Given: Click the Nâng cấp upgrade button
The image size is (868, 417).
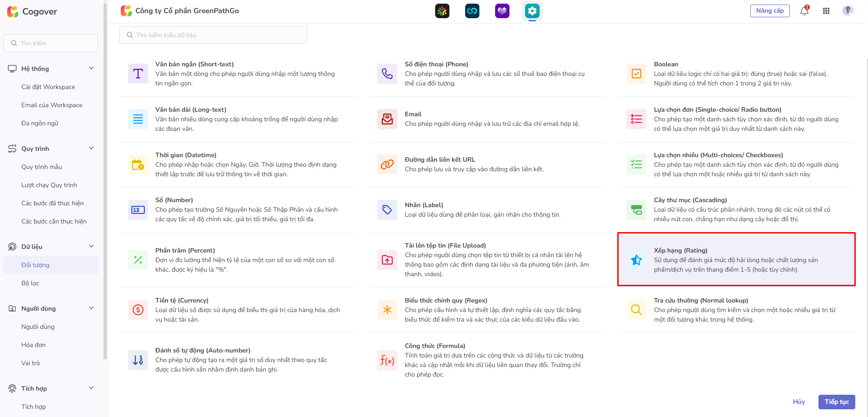Looking at the screenshot, I should 769,11.
